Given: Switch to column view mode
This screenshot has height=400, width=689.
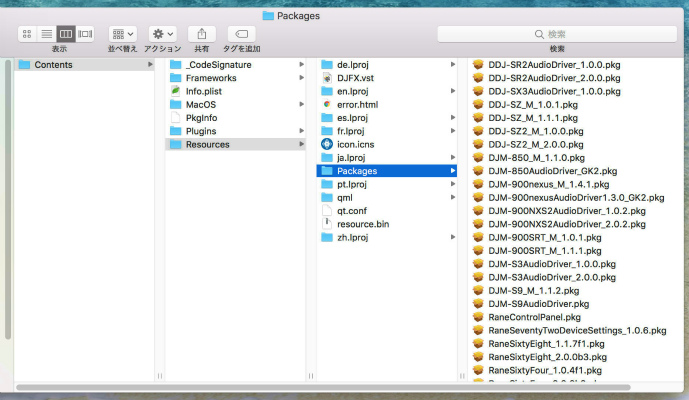Looking at the screenshot, I should point(66,34).
